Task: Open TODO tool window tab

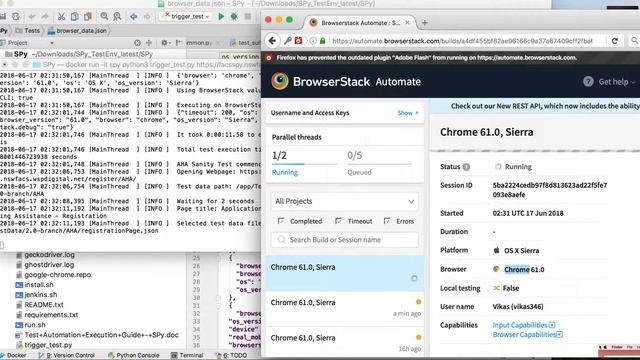Action: [231, 355]
